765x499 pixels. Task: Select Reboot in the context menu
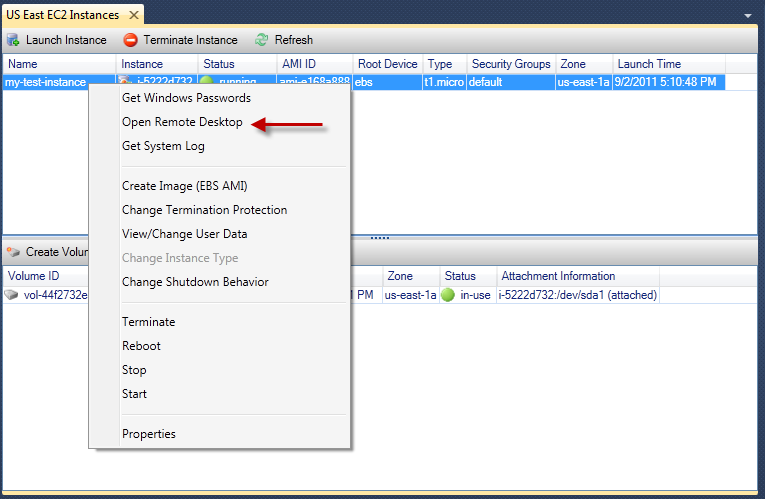(x=141, y=346)
